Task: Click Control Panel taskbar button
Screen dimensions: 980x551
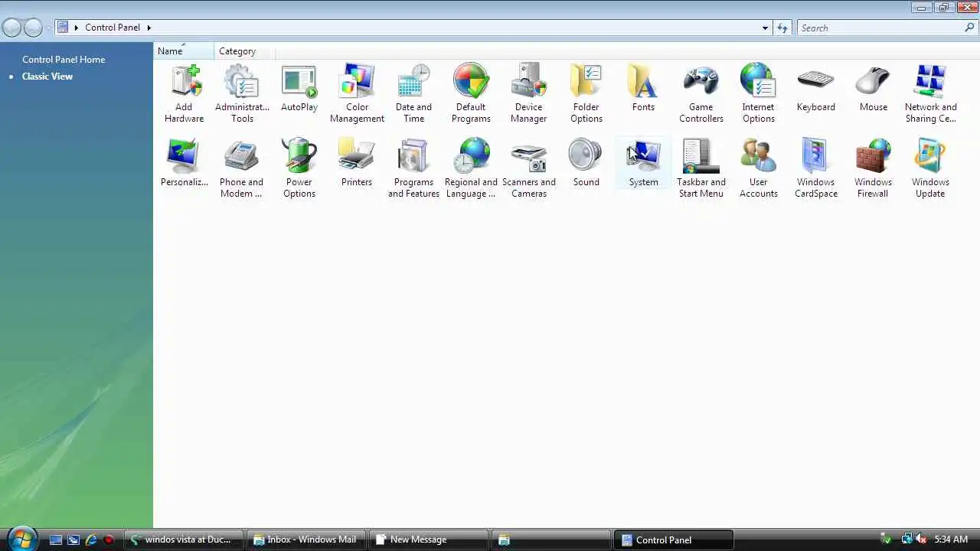Action: pos(674,540)
